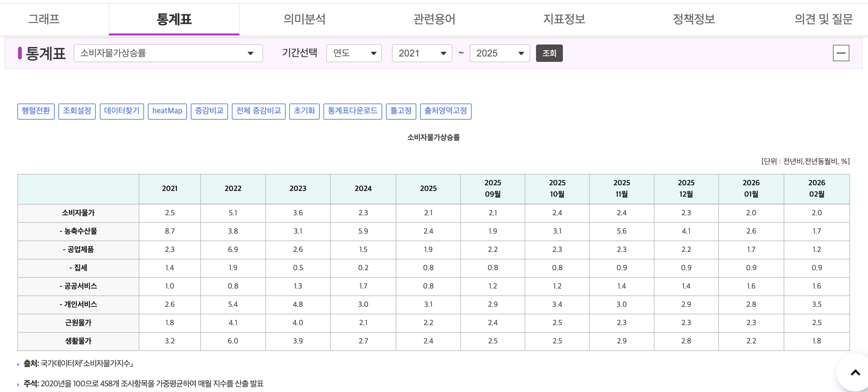Switch to the 그래프 tab
The width and height of the screenshot is (868, 392).
[44, 19]
